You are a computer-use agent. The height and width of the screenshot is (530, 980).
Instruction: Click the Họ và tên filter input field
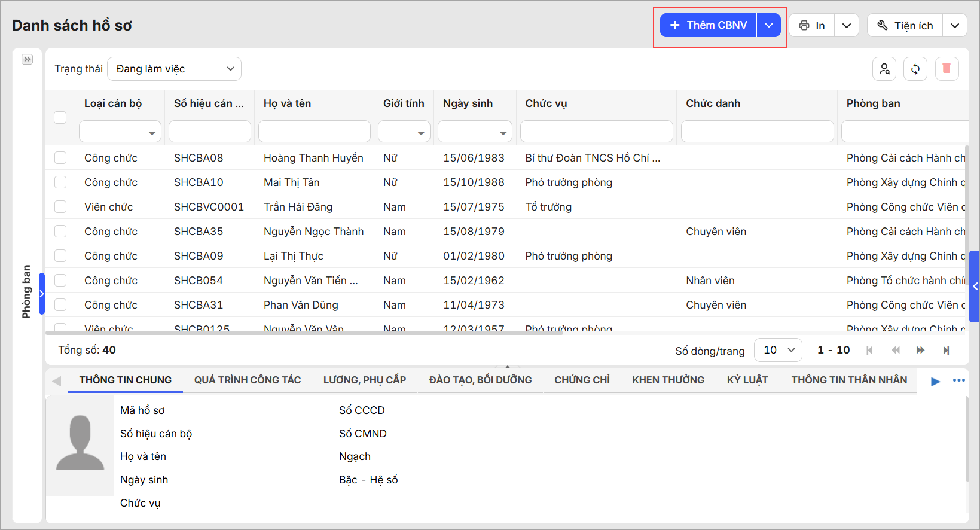coord(315,132)
